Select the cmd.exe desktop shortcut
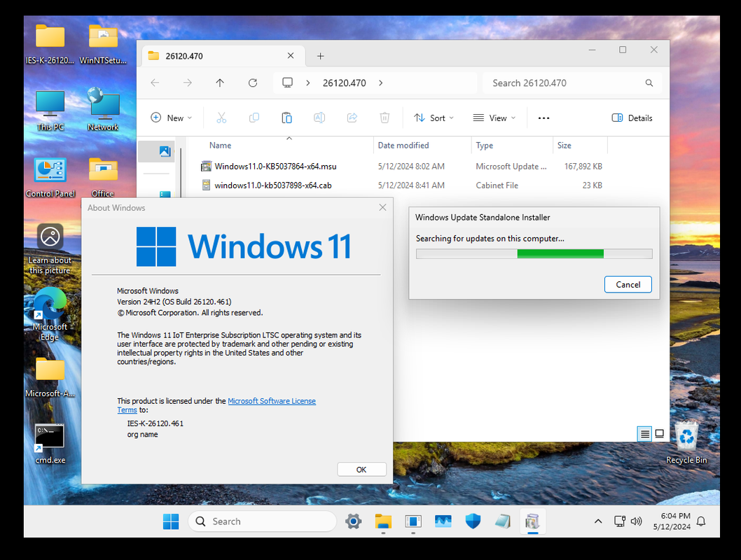Viewport: 741px width, 560px height. [50, 444]
